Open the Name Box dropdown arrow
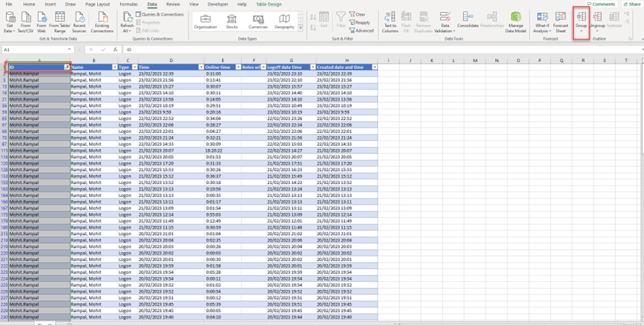Image resolution: width=644 pixels, height=325 pixels. 68,50
